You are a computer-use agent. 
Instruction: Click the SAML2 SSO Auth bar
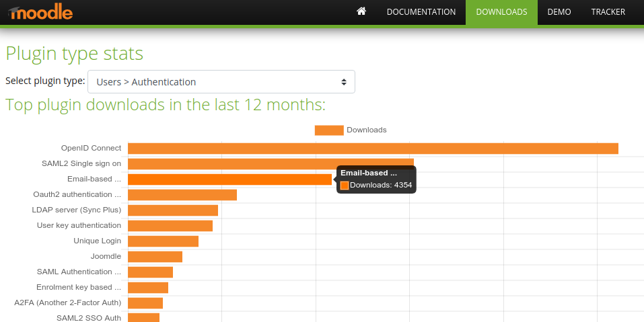click(143, 317)
